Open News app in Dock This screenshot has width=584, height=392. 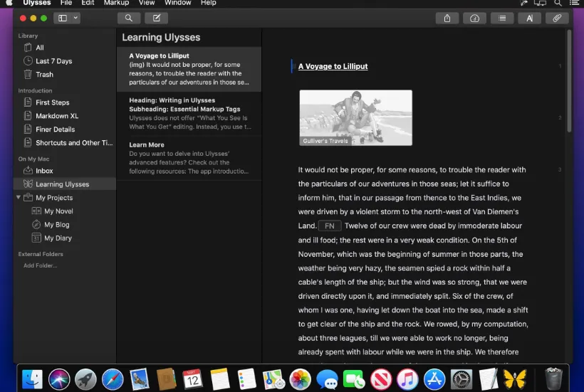380,379
